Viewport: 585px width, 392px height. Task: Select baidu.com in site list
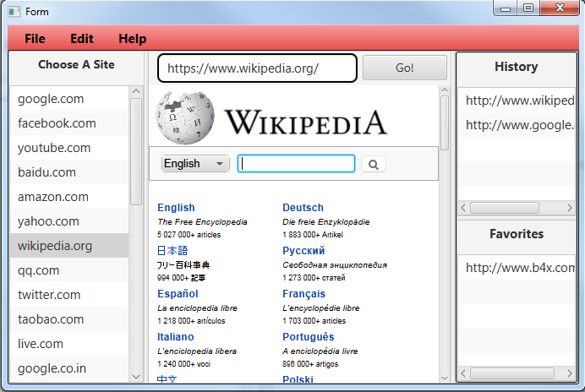69,172
